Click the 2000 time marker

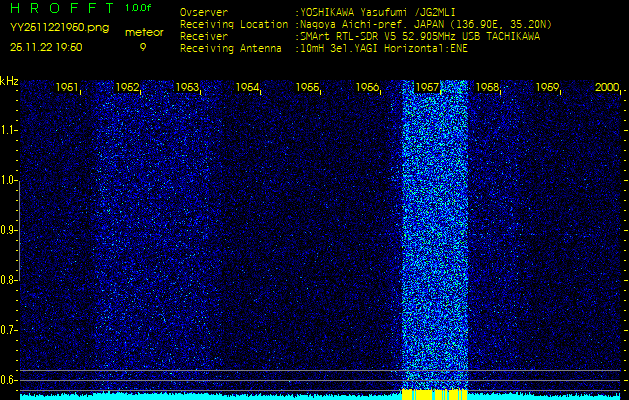tap(607, 87)
